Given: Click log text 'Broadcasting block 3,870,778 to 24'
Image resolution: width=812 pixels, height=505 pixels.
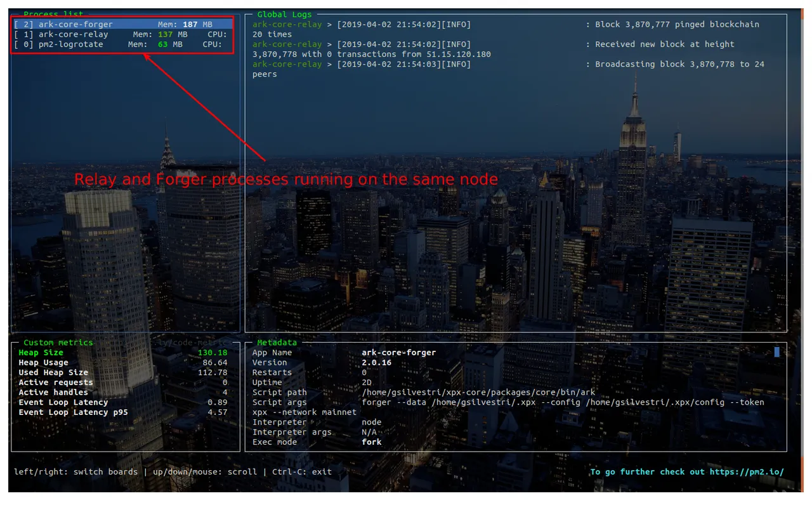Looking at the screenshot, I should pyautogui.click(x=679, y=64).
